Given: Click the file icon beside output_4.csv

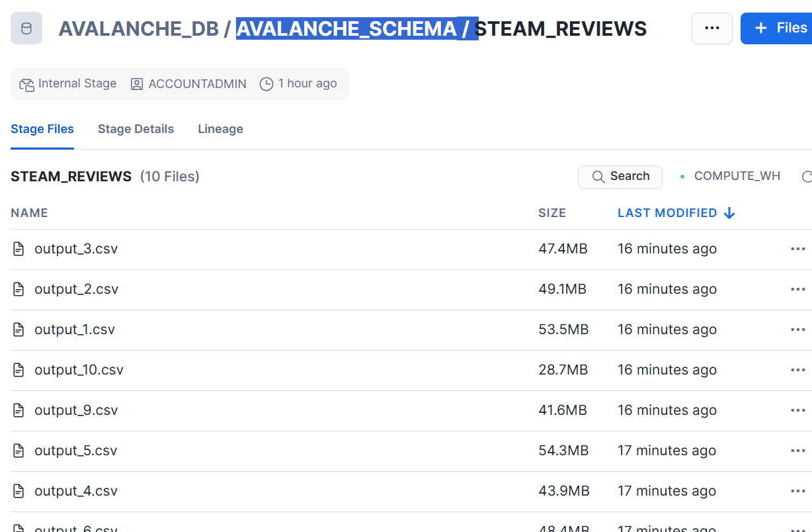Looking at the screenshot, I should coord(19,492).
